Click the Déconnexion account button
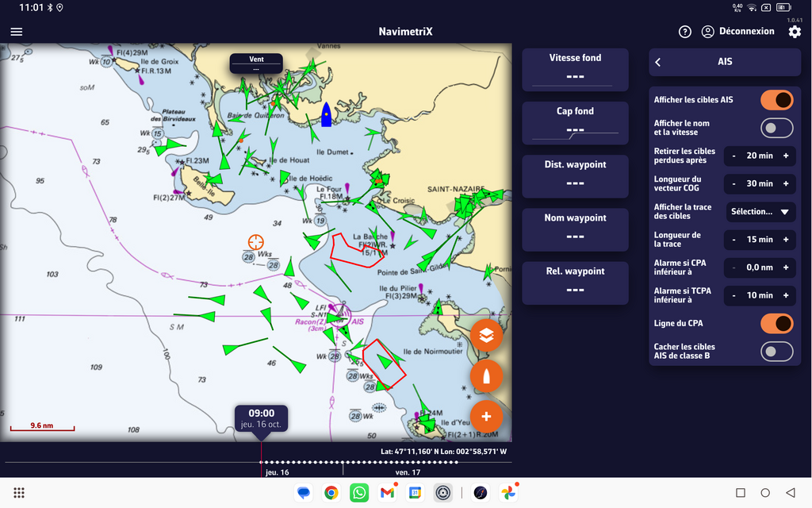 (737, 32)
